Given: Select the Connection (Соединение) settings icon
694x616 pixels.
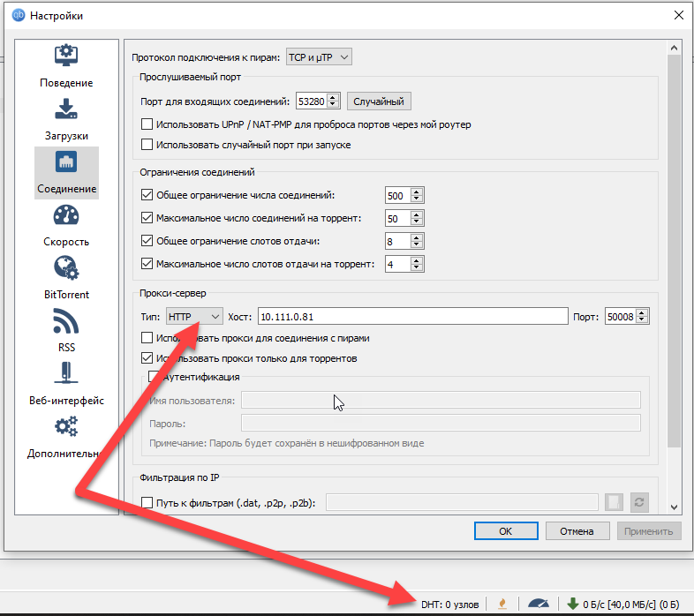Looking at the screenshot, I should [66, 162].
